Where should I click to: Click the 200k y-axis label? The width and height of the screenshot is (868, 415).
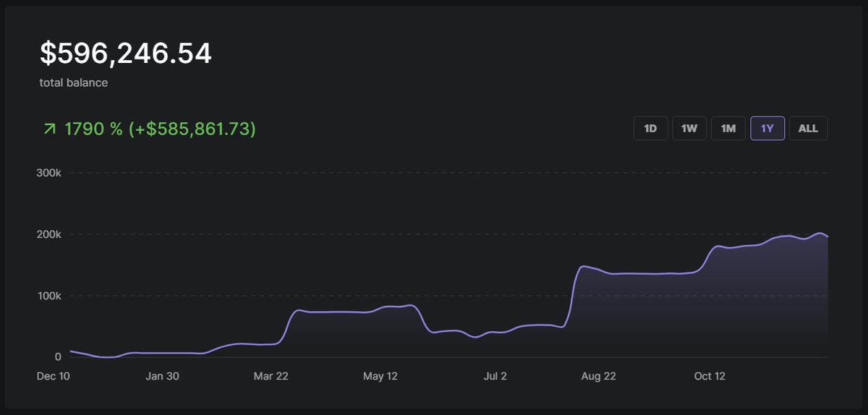click(x=49, y=234)
